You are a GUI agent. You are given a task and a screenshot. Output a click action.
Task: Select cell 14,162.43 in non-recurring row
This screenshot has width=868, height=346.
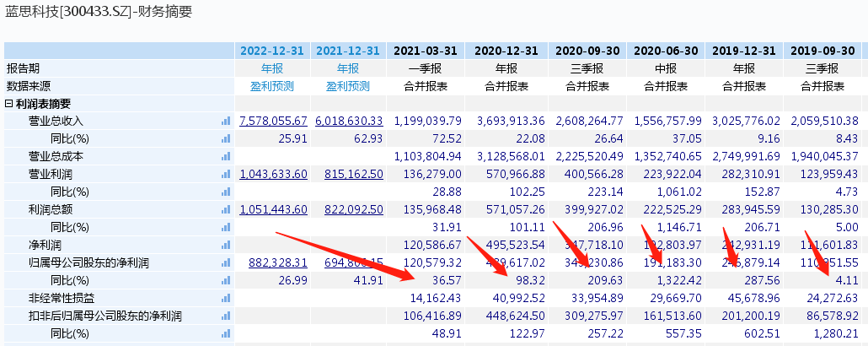pos(435,298)
